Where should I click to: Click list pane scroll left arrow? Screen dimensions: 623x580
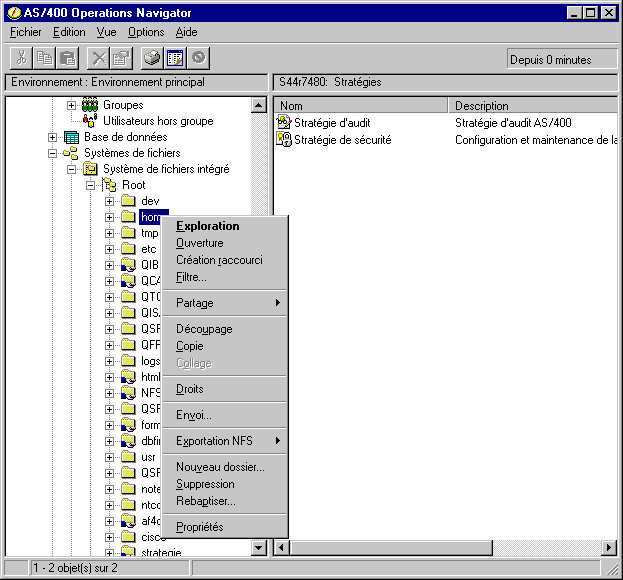(x=282, y=548)
